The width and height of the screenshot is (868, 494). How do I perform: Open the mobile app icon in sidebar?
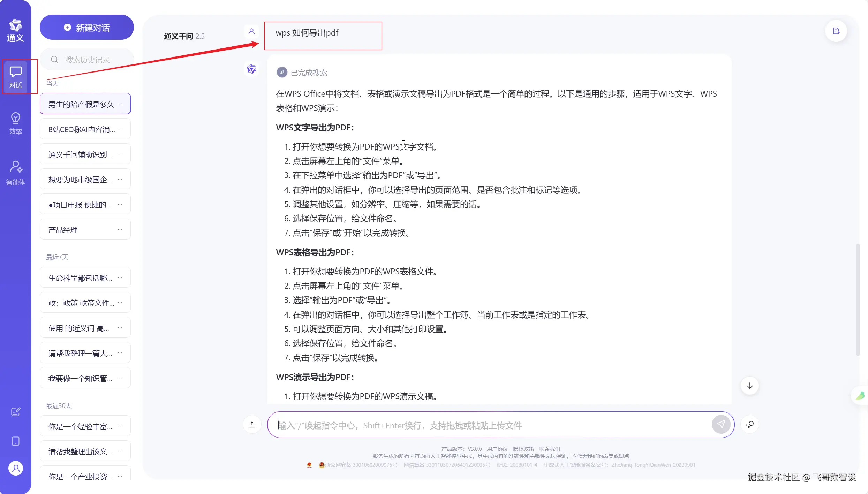[x=15, y=441]
